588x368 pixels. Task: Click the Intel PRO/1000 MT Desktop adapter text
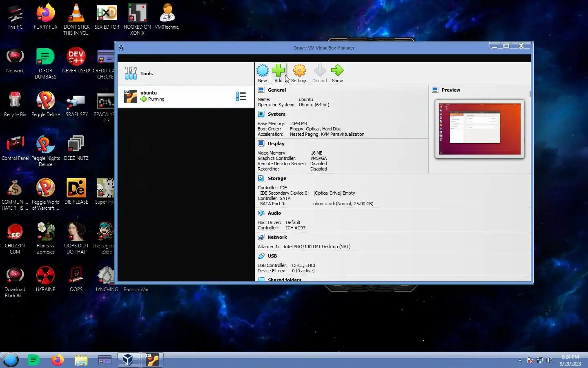(317, 247)
